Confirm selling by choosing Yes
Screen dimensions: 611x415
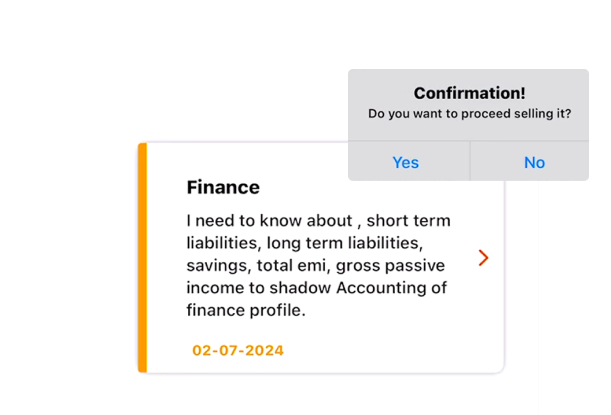pos(406,162)
